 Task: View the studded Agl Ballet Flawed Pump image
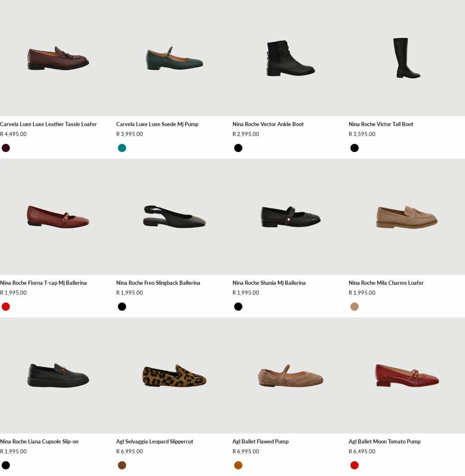pos(291,376)
